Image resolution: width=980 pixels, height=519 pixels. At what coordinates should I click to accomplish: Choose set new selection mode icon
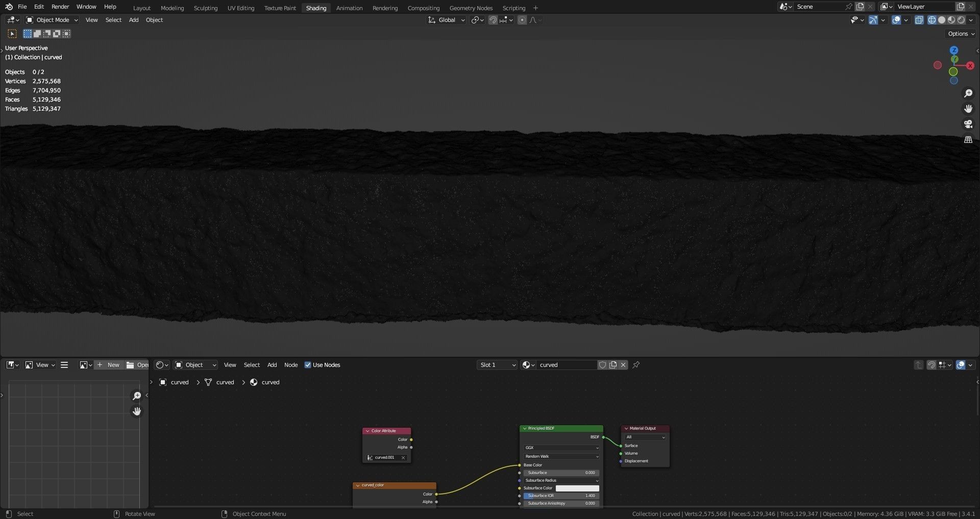pyautogui.click(x=28, y=34)
